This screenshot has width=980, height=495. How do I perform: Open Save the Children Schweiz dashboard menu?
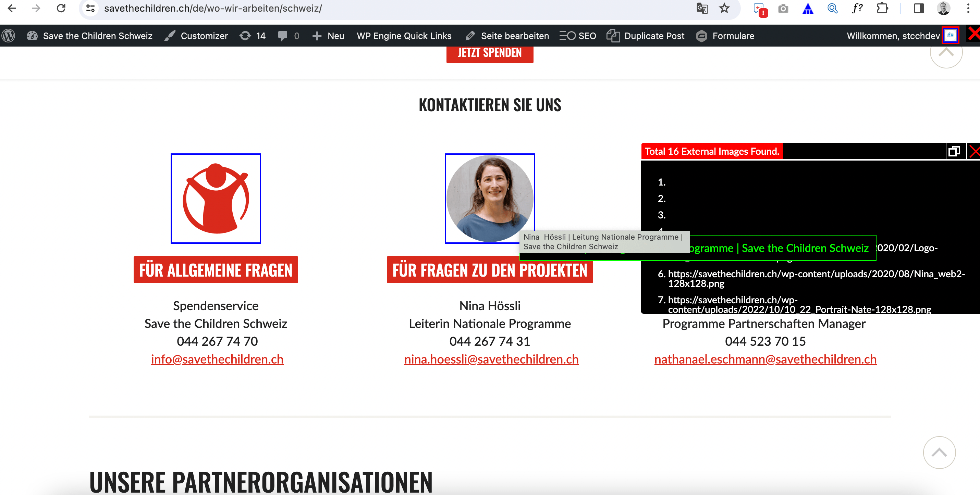click(89, 36)
